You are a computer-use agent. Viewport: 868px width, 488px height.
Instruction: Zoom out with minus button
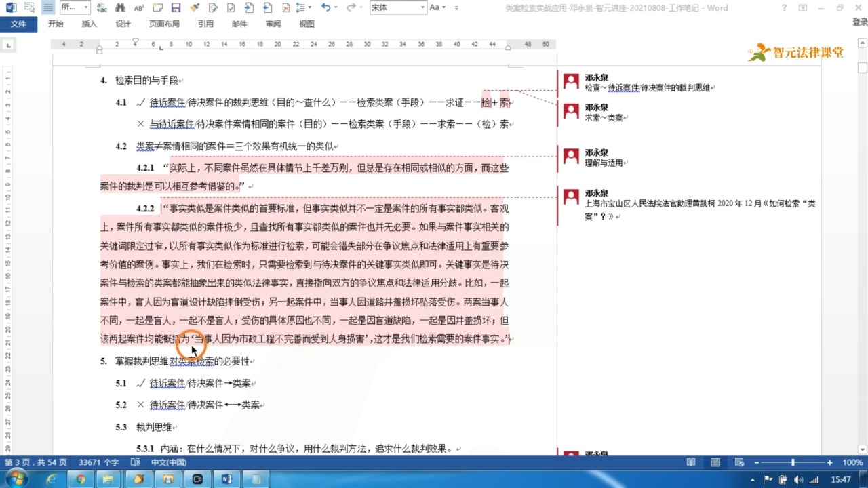(757, 462)
